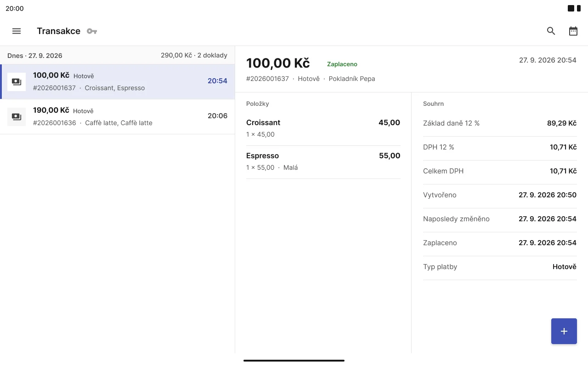
Task: Click the 27. 9. 2026 20:50 created value
Action: 548,195
